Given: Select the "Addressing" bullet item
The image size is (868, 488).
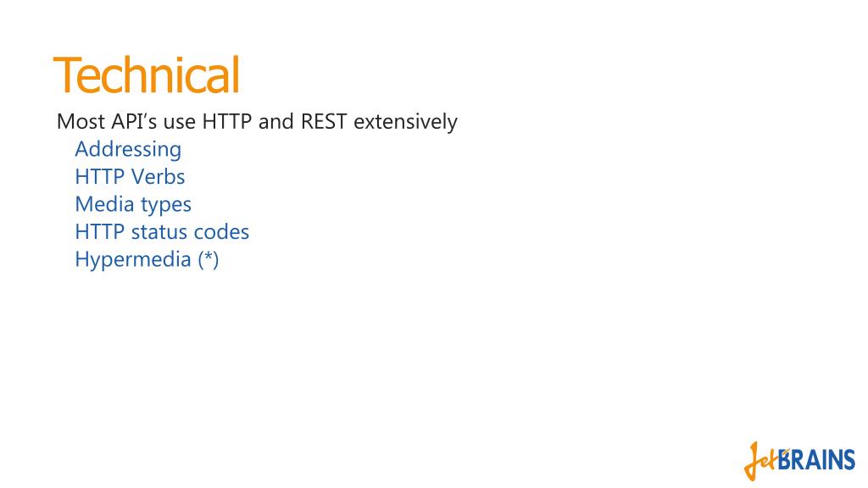Looking at the screenshot, I should pos(128,149).
